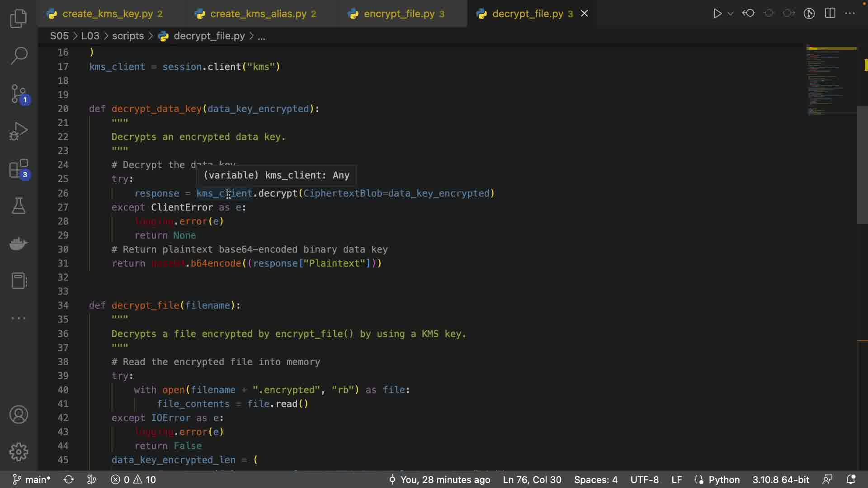Click the Python language mode selector
Viewport: 868px width, 488px height.
[724, 479]
